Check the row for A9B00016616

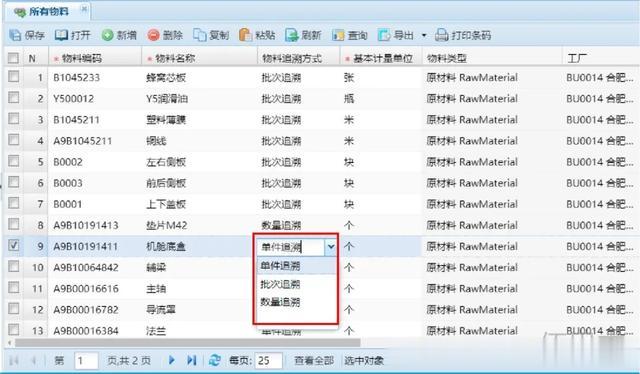(13, 287)
